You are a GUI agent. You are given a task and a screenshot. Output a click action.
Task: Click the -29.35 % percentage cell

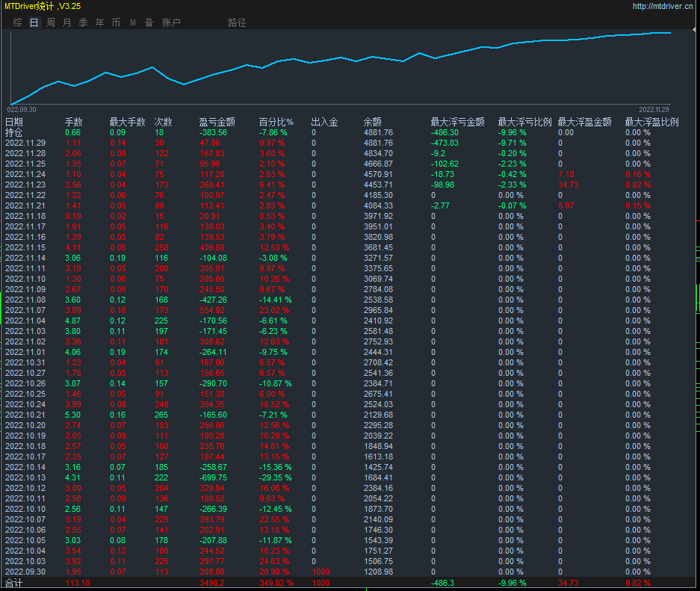pos(276,477)
